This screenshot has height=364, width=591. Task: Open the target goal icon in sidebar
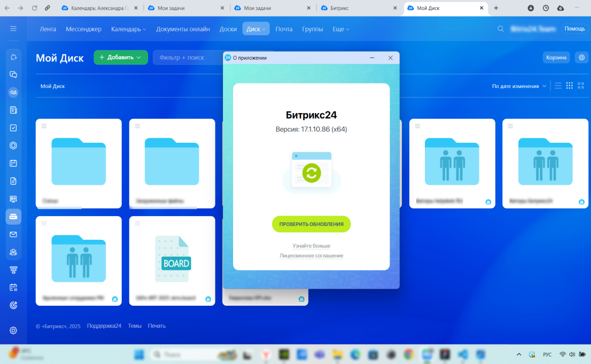(x=13, y=305)
